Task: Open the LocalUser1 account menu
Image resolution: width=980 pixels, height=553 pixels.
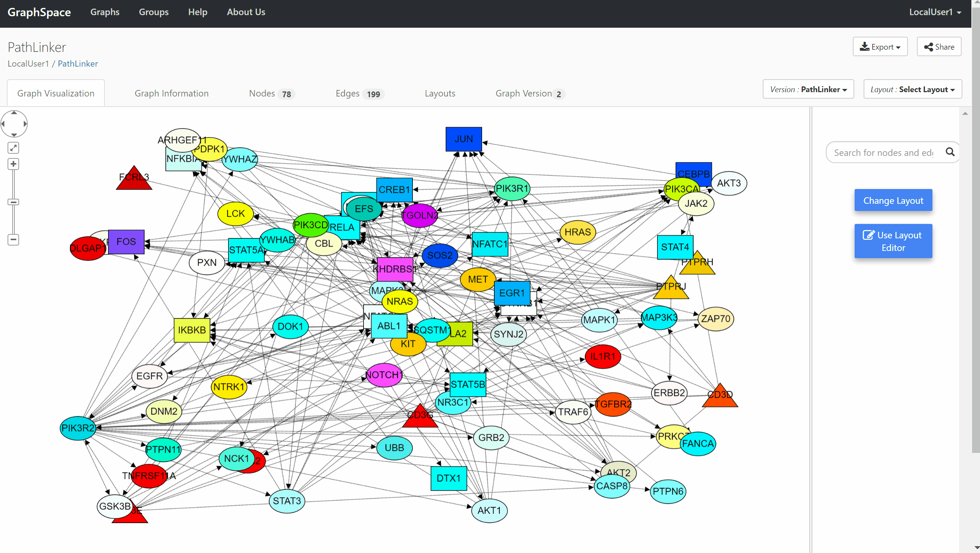Action: click(935, 12)
